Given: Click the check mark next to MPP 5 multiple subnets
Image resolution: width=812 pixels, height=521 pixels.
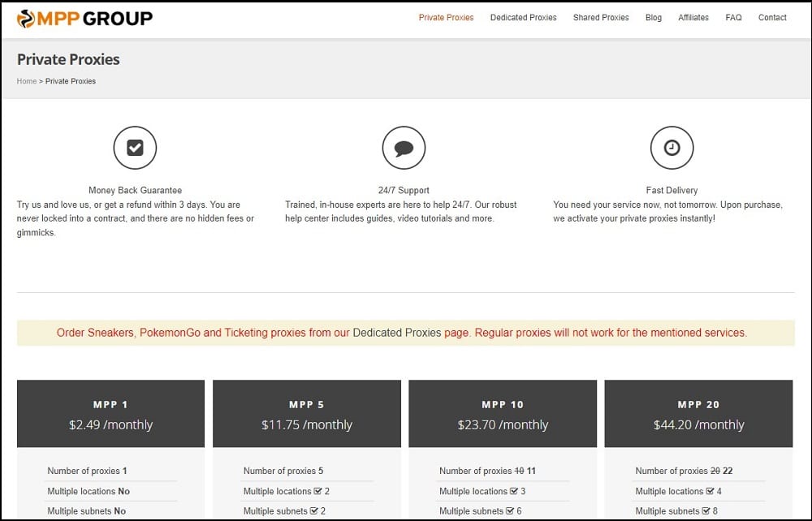Looking at the screenshot, I should 313,510.
